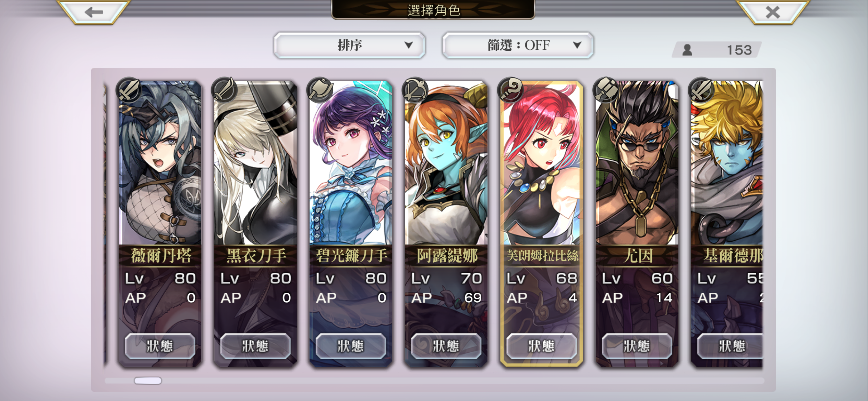Click the back arrow button
The width and height of the screenshot is (868, 401).
[x=94, y=12]
